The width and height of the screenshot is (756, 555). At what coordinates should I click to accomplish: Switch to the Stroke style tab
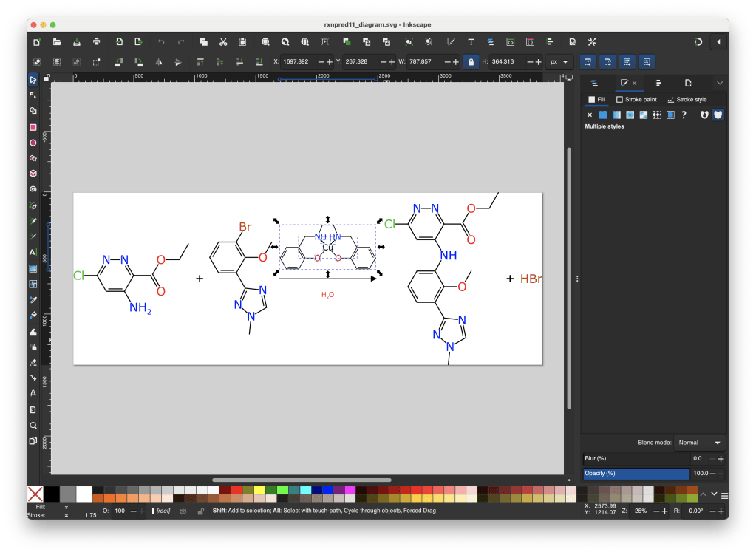pyautogui.click(x=686, y=99)
